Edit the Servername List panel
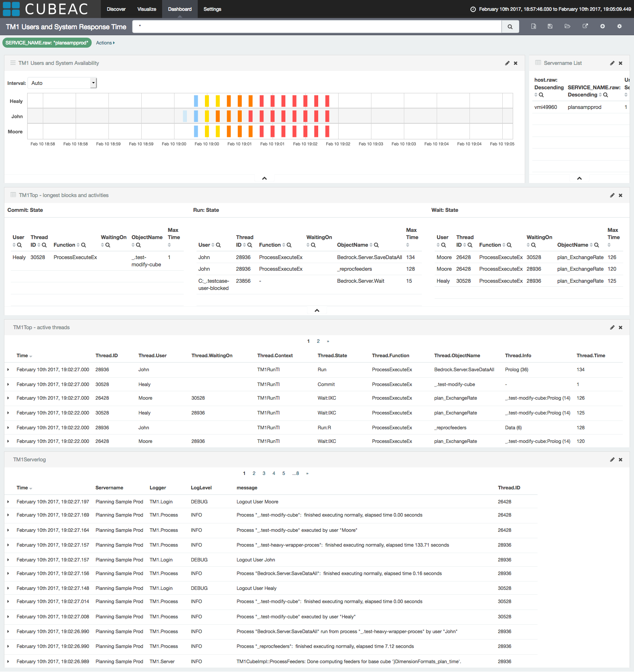The image size is (634, 672). 612,63
